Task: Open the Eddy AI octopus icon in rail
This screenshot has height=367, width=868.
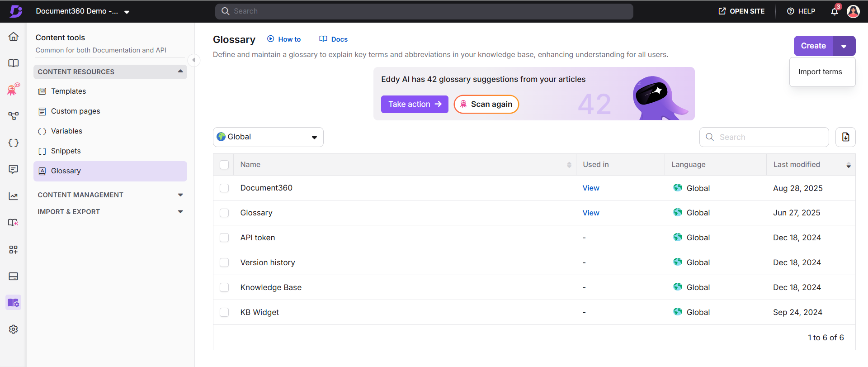Action: tap(14, 90)
